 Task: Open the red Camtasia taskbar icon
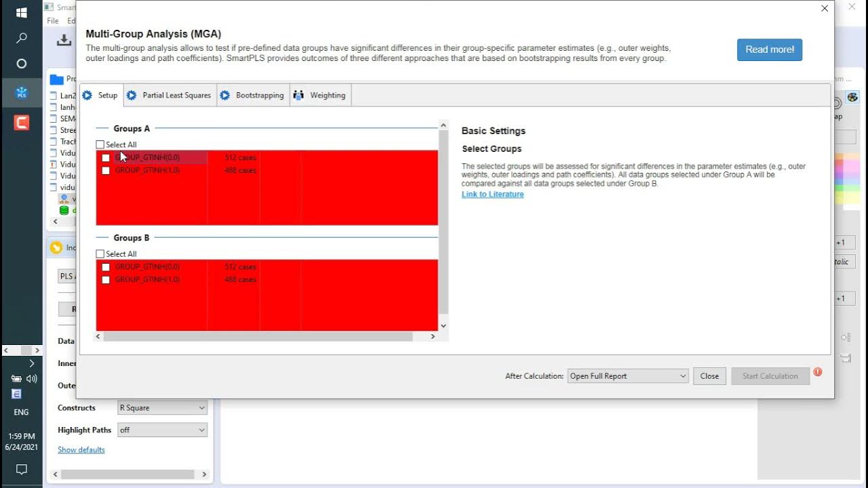coord(21,122)
